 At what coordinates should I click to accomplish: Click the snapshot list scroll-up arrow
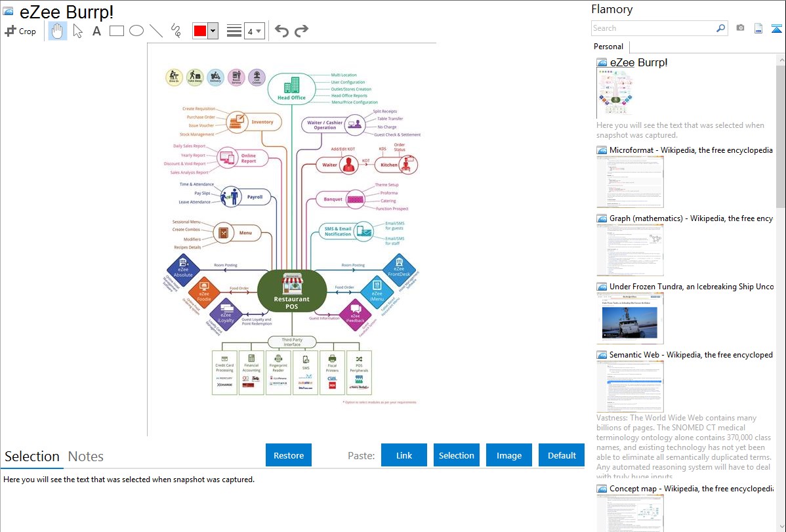tap(781, 60)
